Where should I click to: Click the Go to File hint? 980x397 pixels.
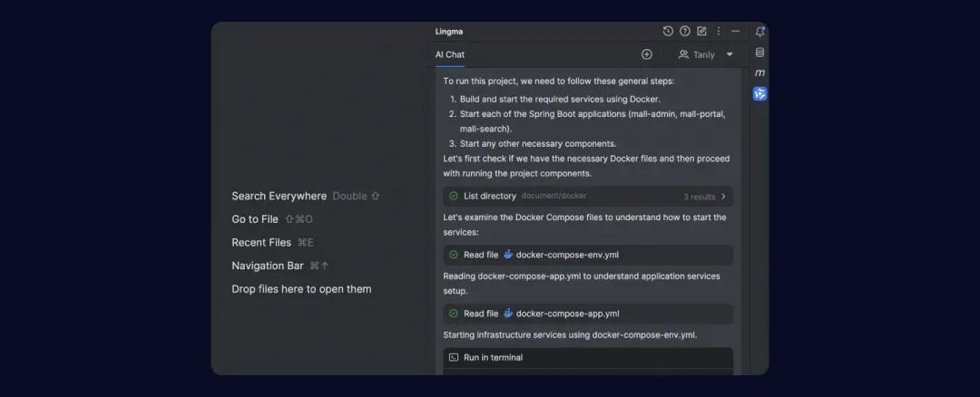(x=255, y=219)
